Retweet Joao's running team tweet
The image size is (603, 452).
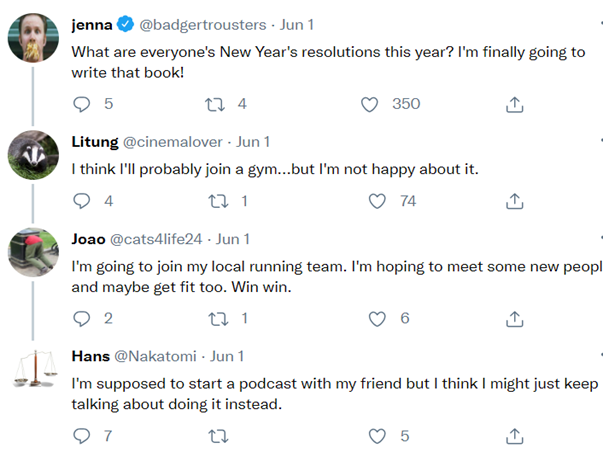217,318
